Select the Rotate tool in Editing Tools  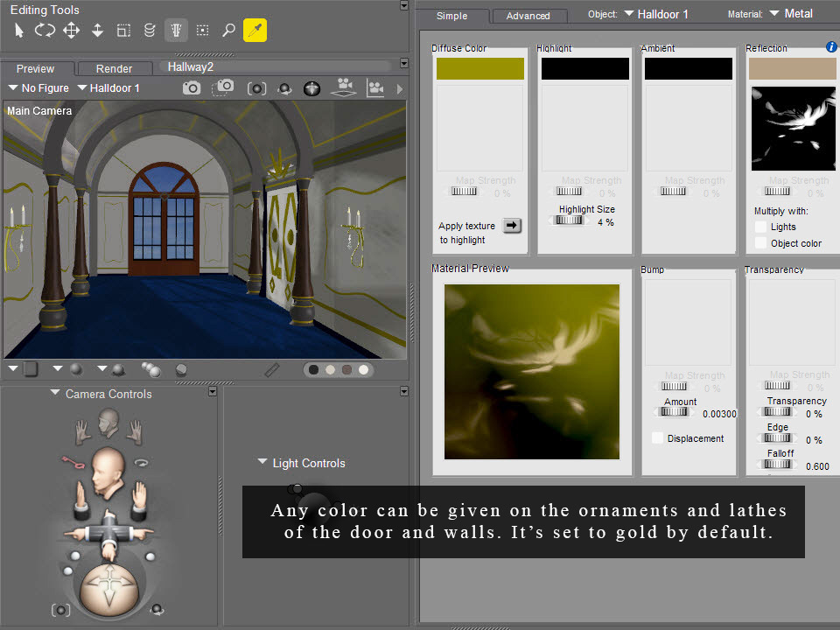coord(45,30)
